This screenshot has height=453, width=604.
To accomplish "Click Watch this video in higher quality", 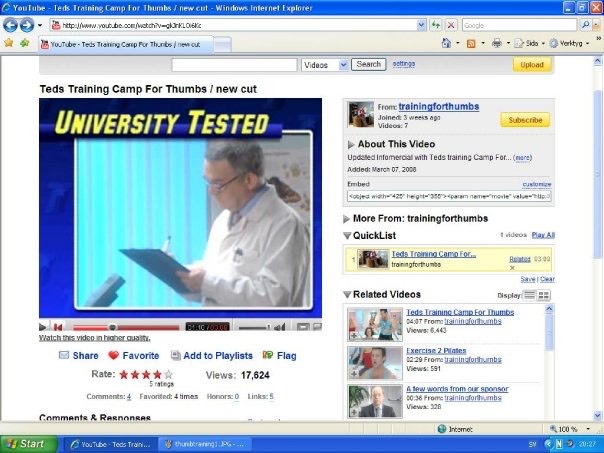I will (94, 338).
